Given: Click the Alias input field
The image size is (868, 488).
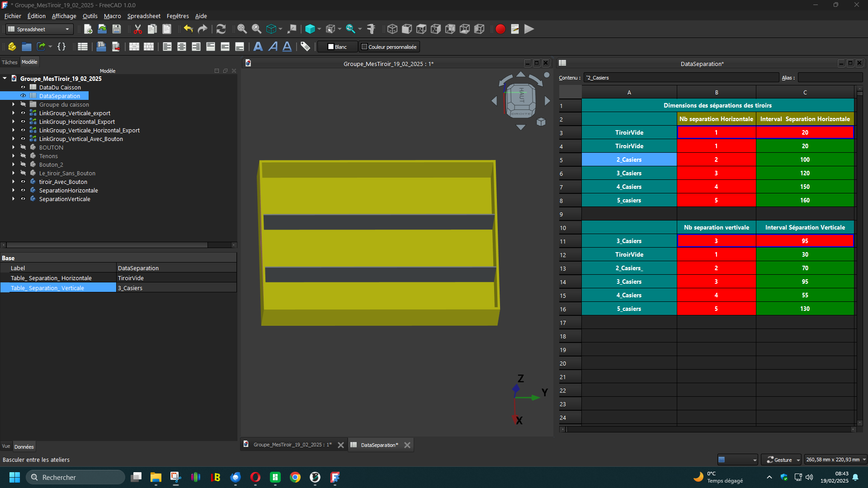Looking at the screenshot, I should 830,78.
